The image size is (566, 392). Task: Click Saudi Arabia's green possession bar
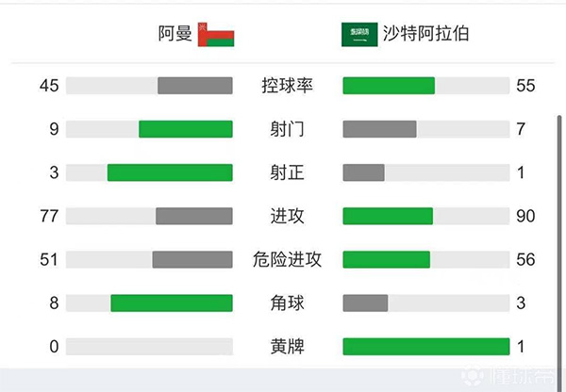[x=389, y=86]
